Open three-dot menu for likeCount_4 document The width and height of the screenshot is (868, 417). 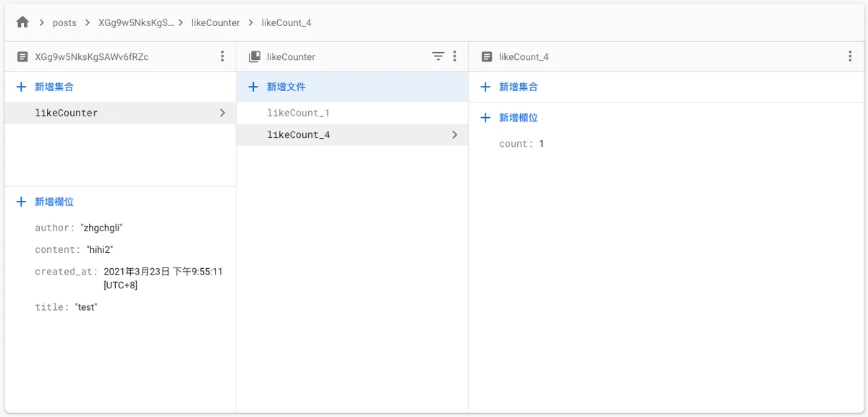point(850,56)
